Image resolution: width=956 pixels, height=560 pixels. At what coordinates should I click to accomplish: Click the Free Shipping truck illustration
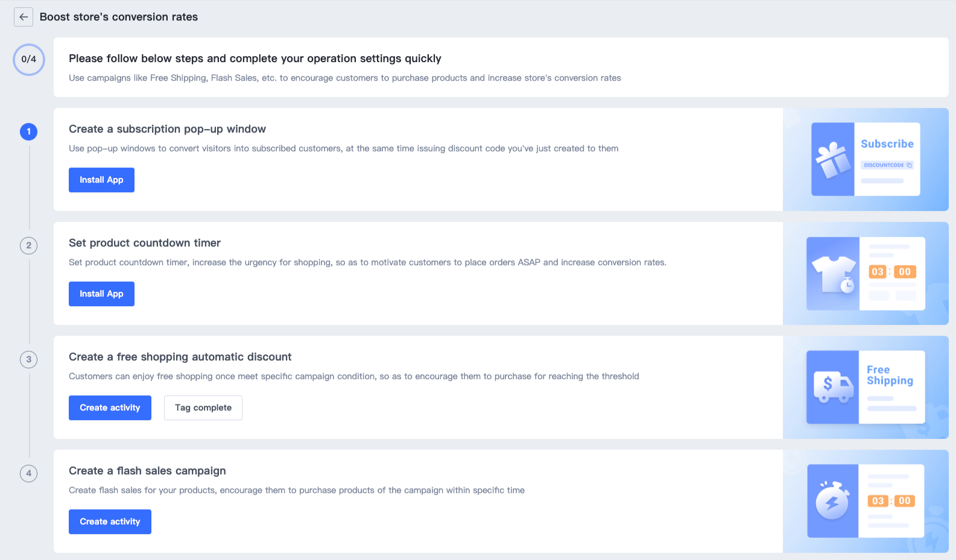click(866, 387)
